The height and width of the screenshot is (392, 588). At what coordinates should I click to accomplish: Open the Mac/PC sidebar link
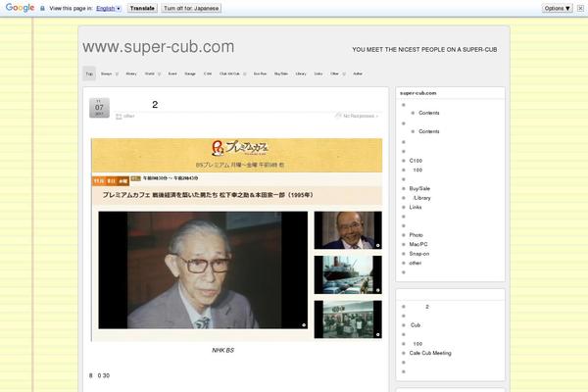coord(418,244)
